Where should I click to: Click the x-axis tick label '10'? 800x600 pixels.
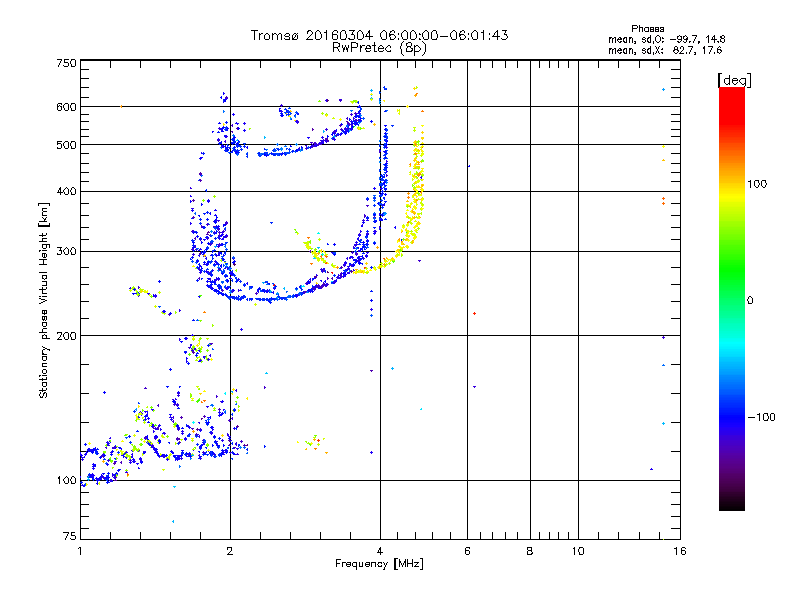pos(578,551)
